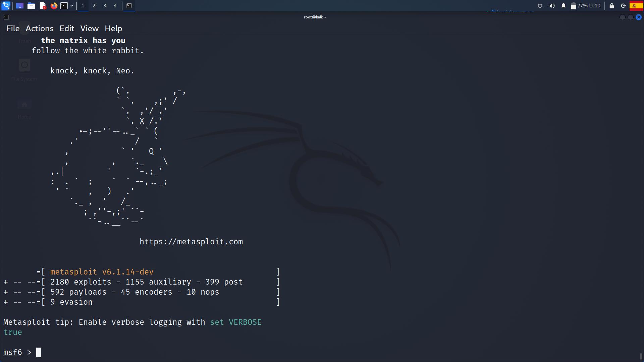644x362 pixels.
Task: Open the Edit menu
Action: (67, 28)
